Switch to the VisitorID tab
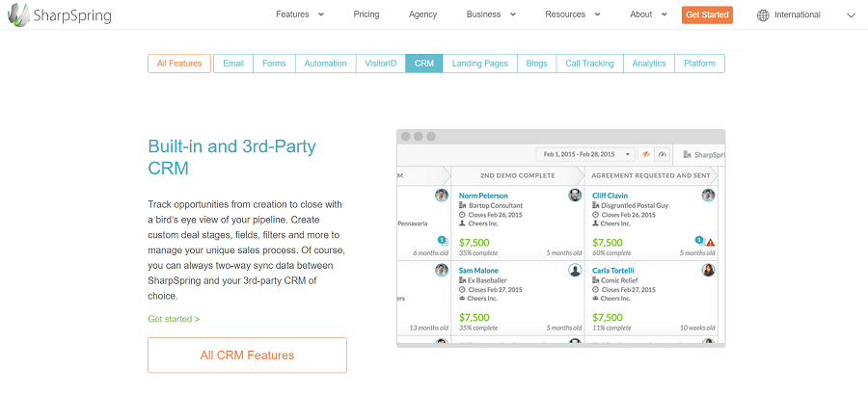Viewport: 868px width, 394px height. [x=381, y=64]
